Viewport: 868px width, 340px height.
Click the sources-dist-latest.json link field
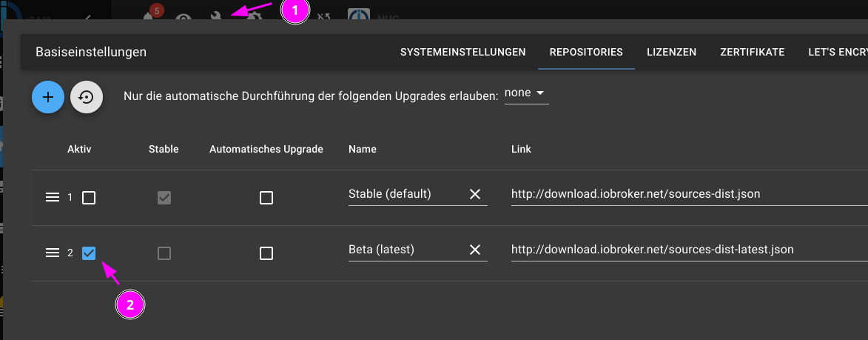point(689,250)
